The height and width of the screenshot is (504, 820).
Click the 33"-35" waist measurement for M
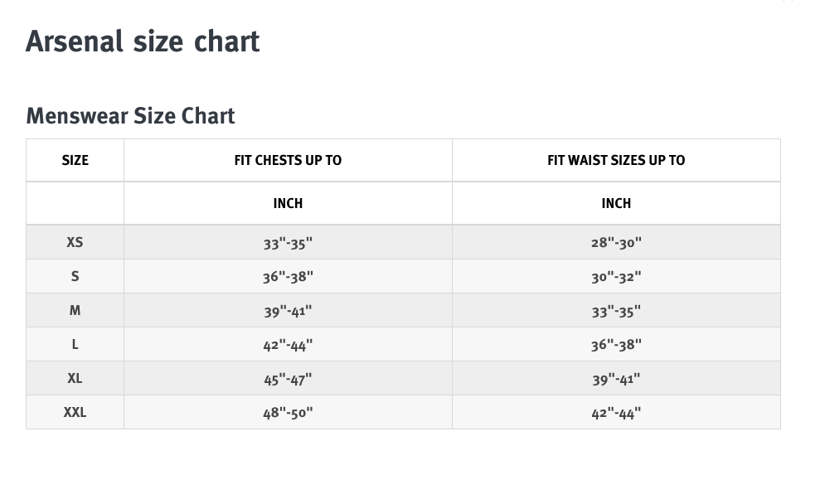(616, 311)
